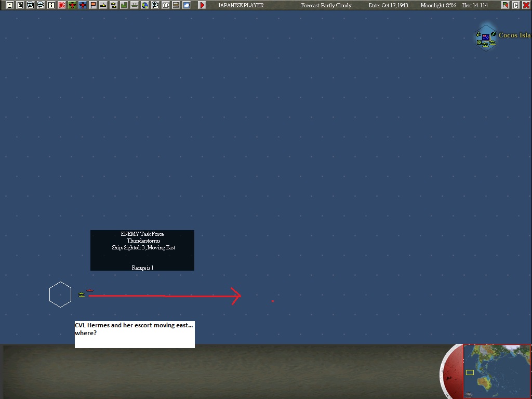
Task: Open the information 'i' icon
Action: 51,5
